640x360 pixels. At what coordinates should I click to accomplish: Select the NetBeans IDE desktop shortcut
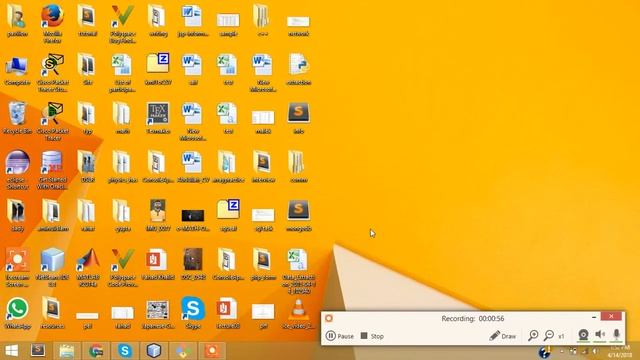[52, 267]
